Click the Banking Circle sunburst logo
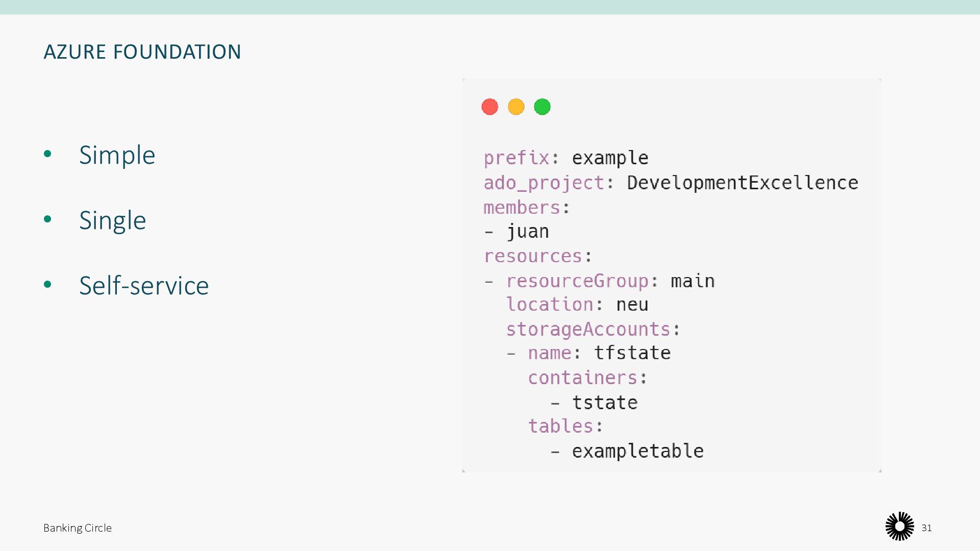Image resolution: width=980 pixels, height=551 pixels. point(899,527)
